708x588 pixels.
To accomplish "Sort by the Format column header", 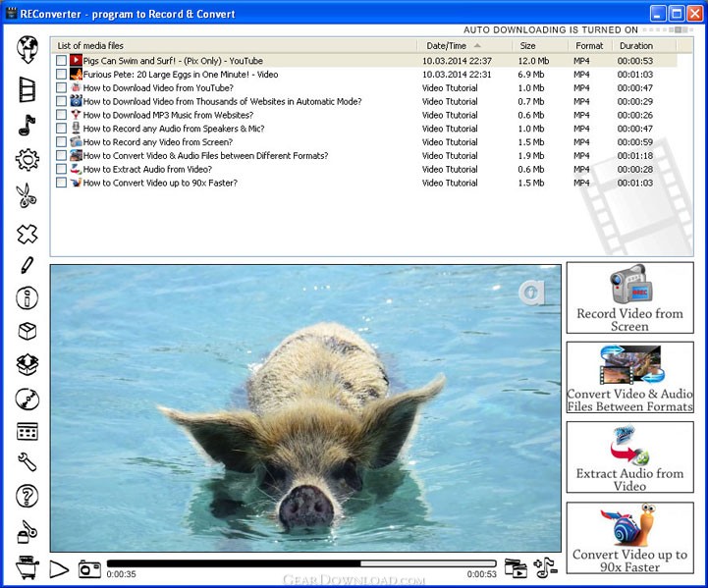I will [x=590, y=45].
